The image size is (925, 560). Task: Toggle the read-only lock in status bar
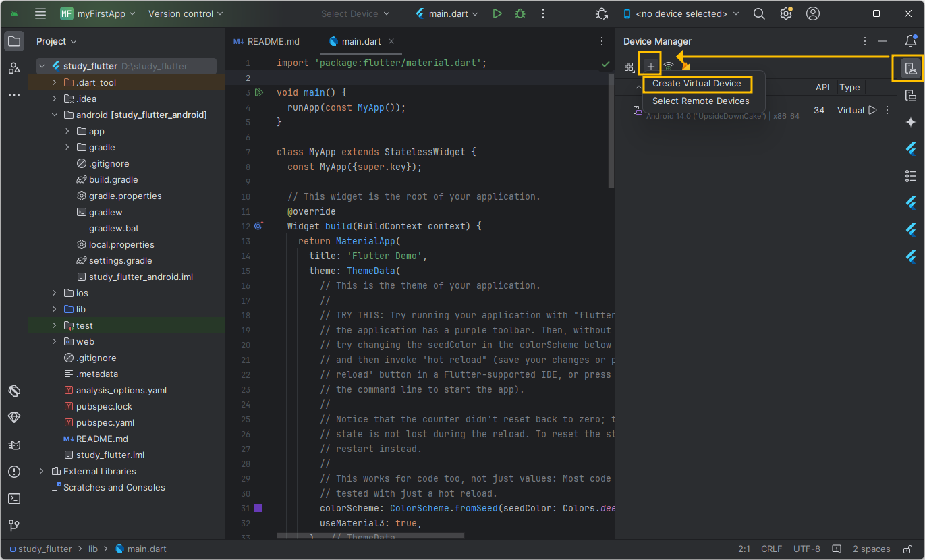coord(909,549)
